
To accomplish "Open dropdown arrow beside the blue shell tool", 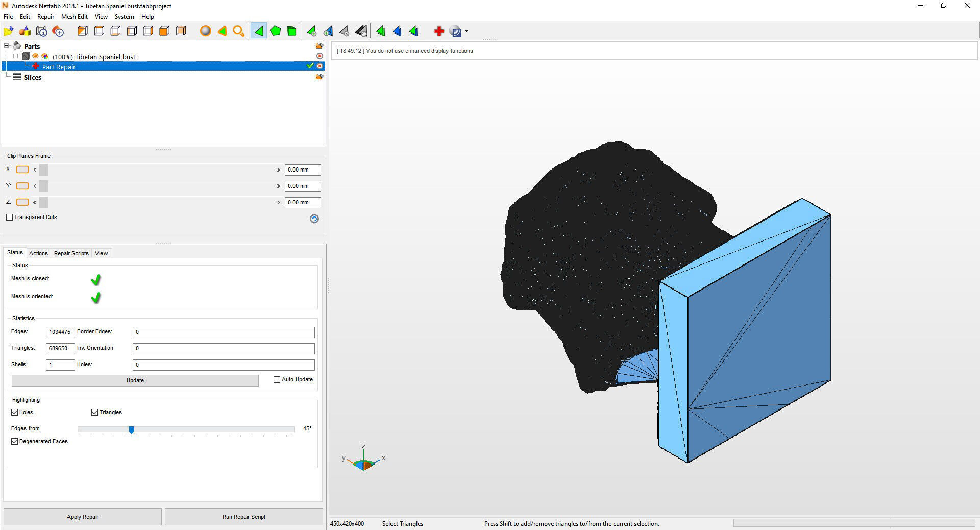I will (x=467, y=31).
